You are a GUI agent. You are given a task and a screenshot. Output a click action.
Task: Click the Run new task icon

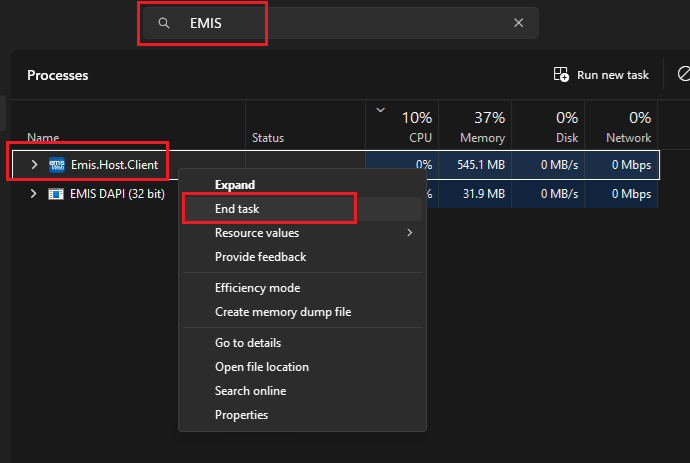click(x=561, y=75)
